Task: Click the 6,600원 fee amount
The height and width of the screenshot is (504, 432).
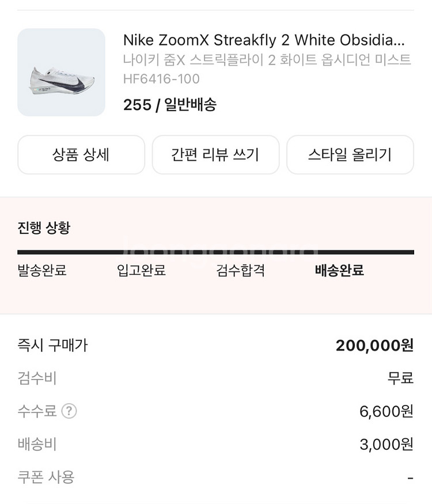Action: pos(386,411)
